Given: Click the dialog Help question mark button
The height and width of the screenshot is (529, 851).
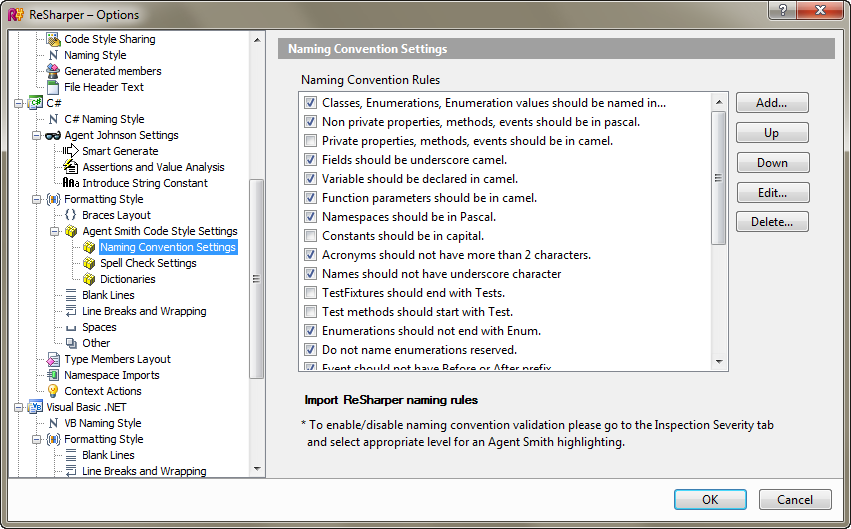Looking at the screenshot, I should pos(783,10).
